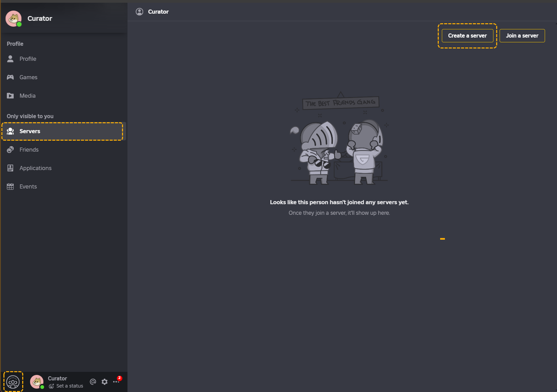Click the Curator username at bottom
The height and width of the screenshot is (392, 557).
tap(57, 378)
